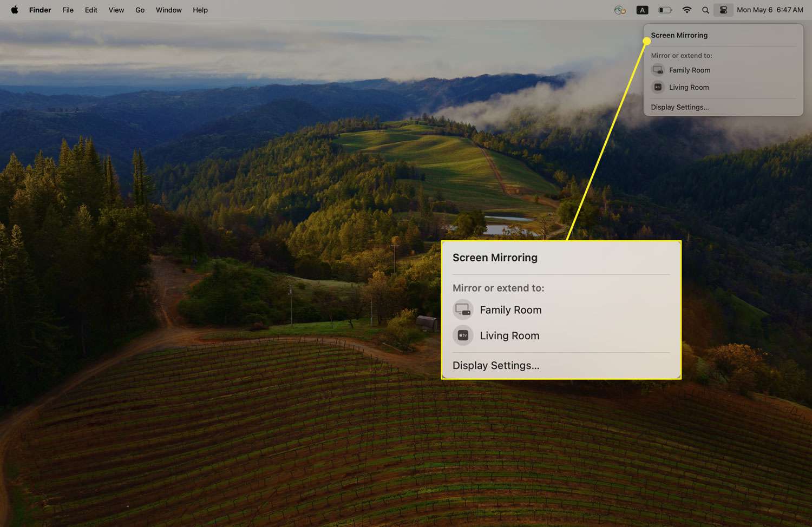
Task: Open the Help menu
Action: coord(200,10)
